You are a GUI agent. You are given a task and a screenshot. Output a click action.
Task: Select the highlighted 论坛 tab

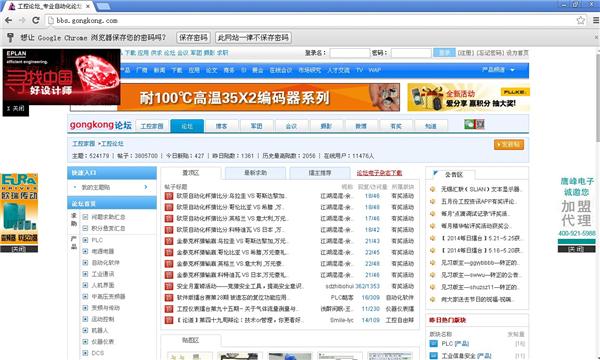187,126
